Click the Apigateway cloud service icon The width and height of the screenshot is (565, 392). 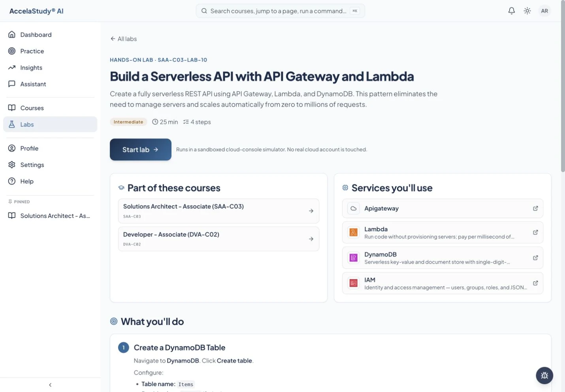pos(354,208)
